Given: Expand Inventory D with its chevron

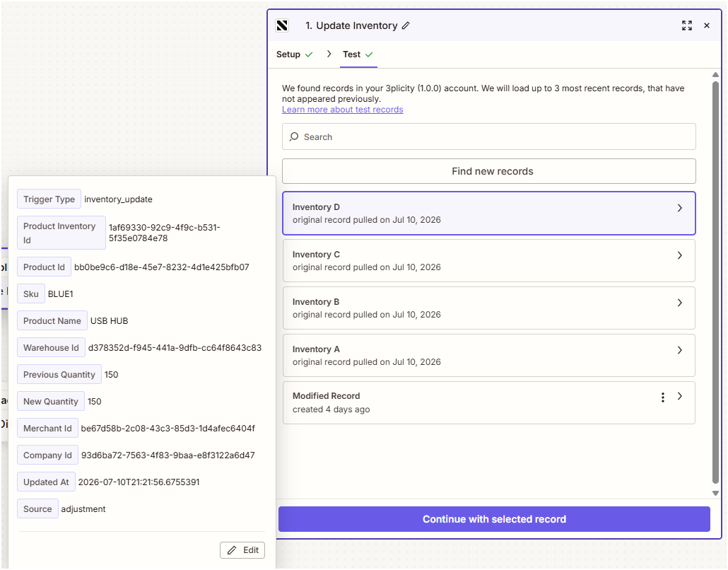Looking at the screenshot, I should click(x=680, y=208).
